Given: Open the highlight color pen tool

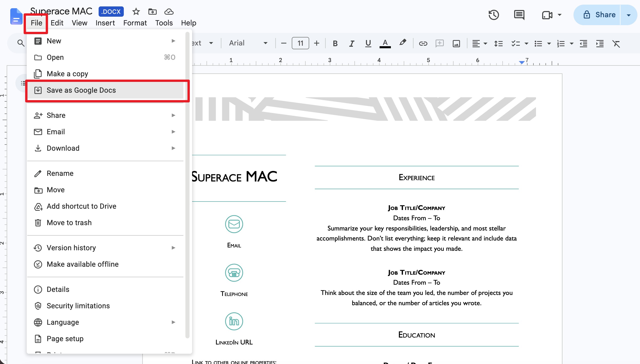Looking at the screenshot, I should tap(402, 43).
